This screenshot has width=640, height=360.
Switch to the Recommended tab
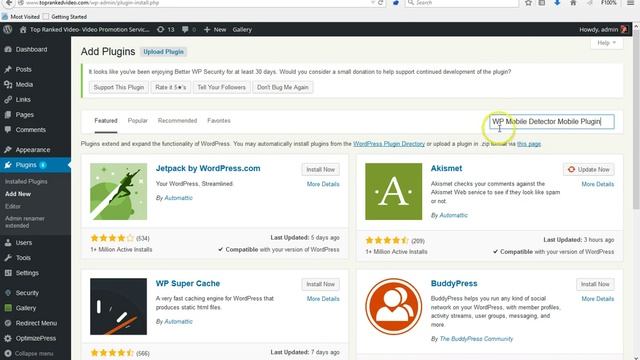(177, 121)
